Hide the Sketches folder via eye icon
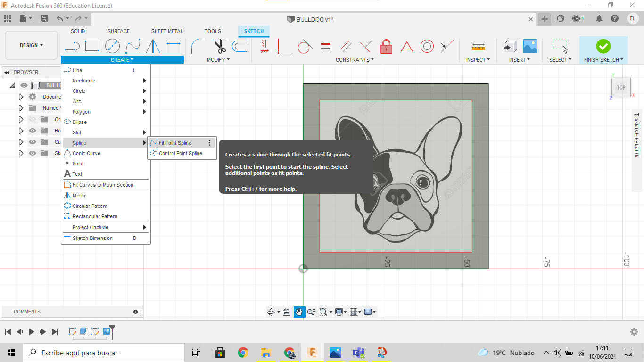 coord(33,153)
